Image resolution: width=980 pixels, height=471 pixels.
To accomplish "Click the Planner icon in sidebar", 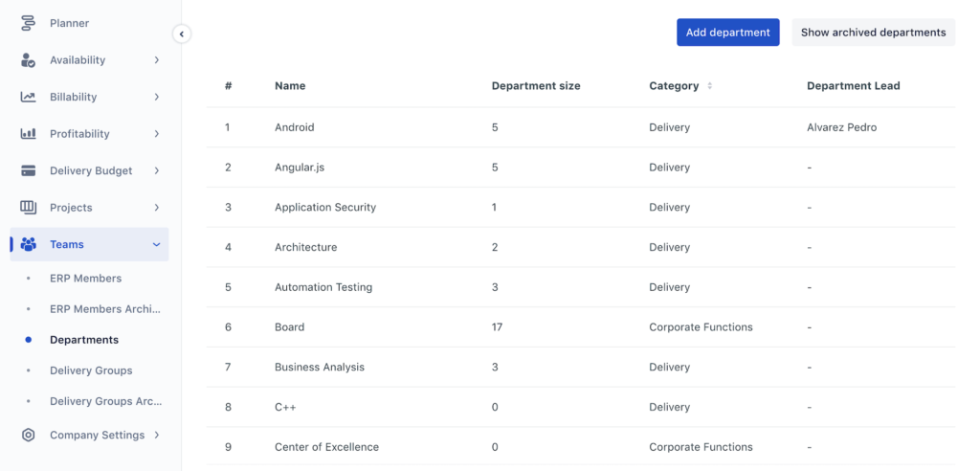I will tap(28, 23).
